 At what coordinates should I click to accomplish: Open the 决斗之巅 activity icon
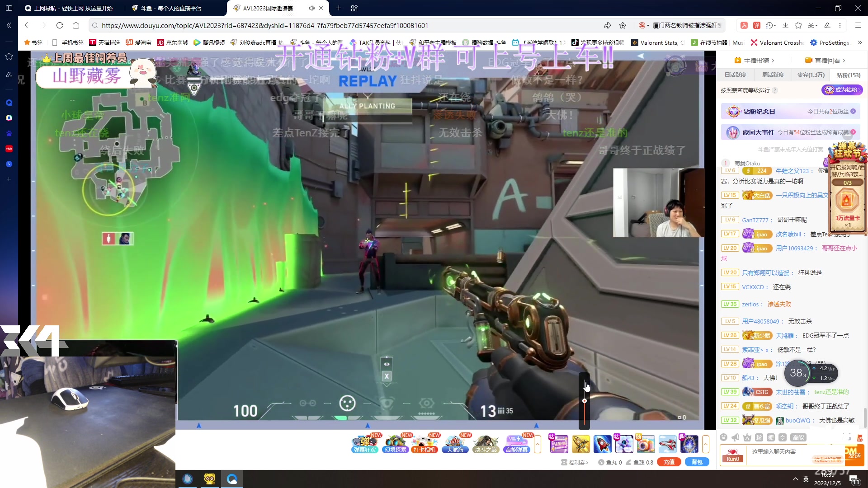[x=486, y=444]
